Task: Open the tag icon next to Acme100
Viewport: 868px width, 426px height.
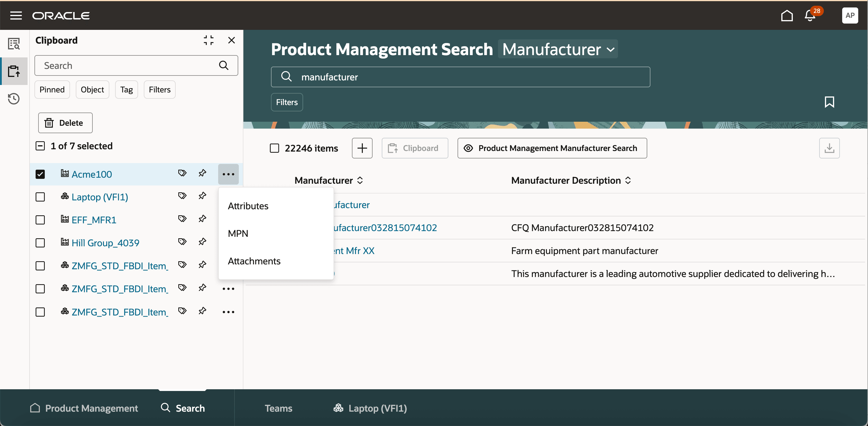Action: (x=182, y=173)
